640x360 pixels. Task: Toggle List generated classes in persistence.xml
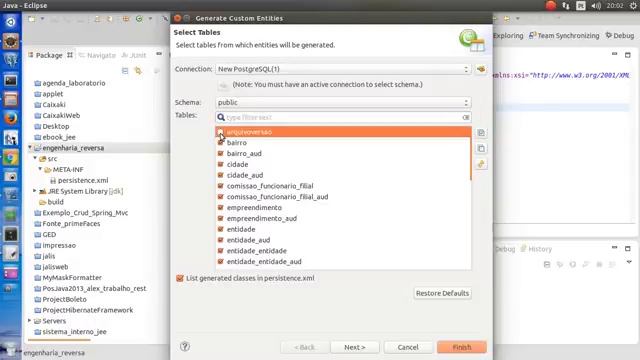point(180,278)
